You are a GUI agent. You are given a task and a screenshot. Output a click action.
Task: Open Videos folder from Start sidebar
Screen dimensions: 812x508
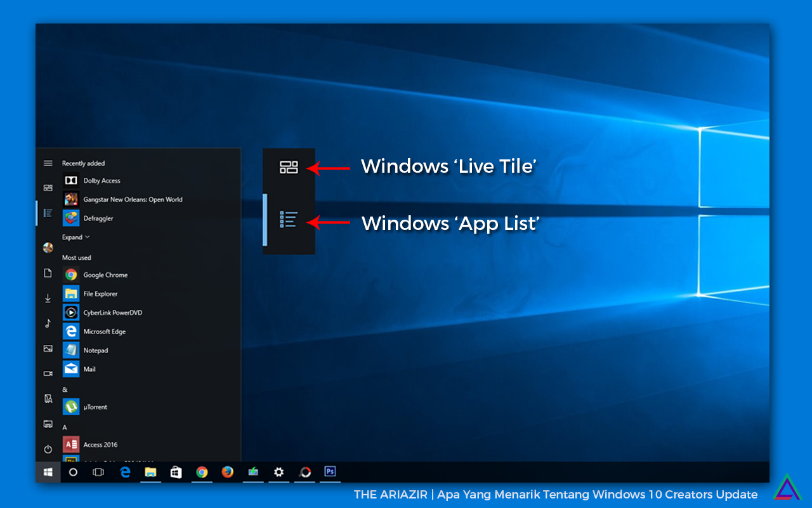point(48,373)
